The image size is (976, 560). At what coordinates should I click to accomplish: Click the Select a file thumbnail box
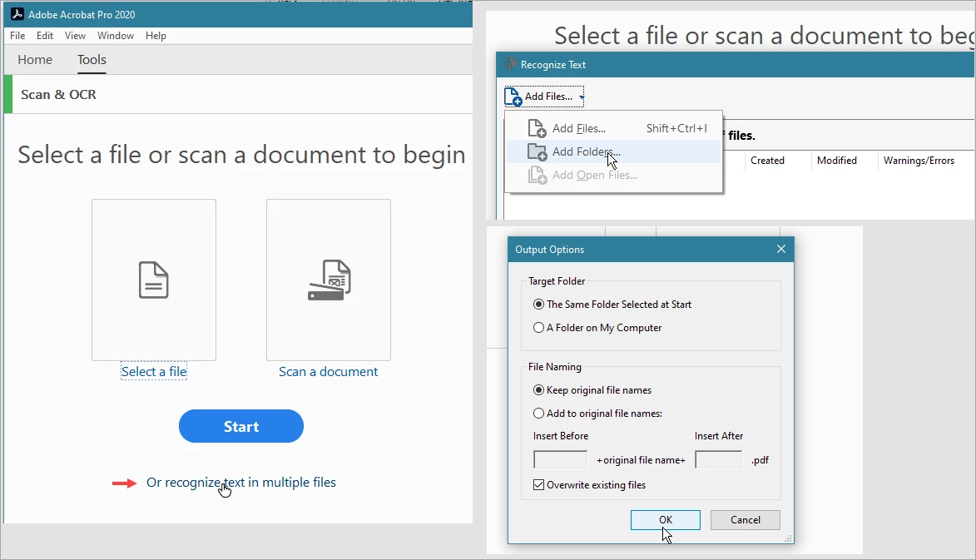coord(154,280)
